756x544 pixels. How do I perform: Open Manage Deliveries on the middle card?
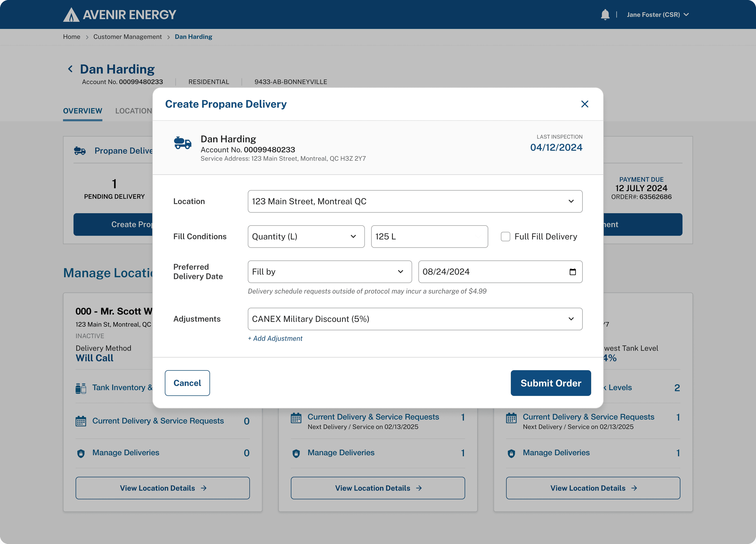click(x=341, y=453)
